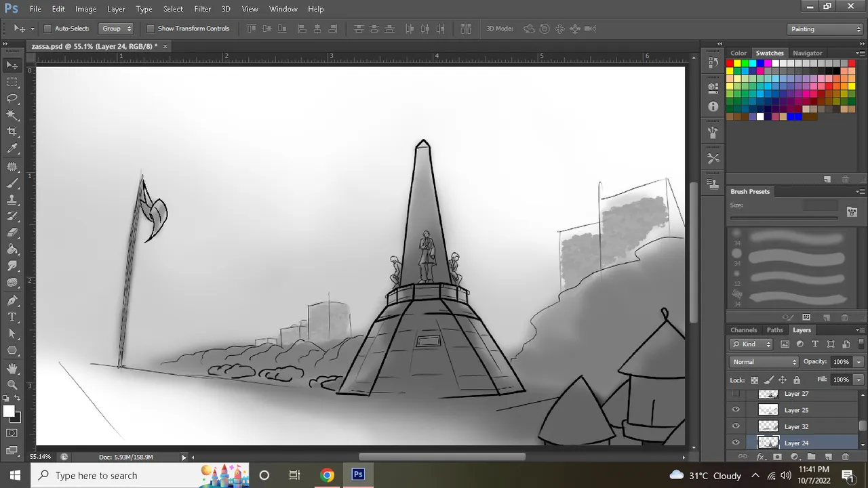Choose the Path Selection tool
Viewport: 868px width, 488px height.
[x=12, y=334]
